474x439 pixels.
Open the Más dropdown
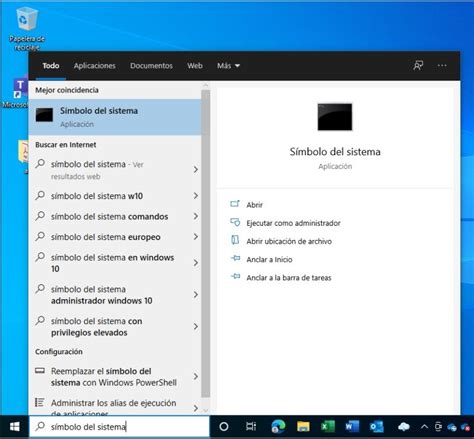pos(228,66)
